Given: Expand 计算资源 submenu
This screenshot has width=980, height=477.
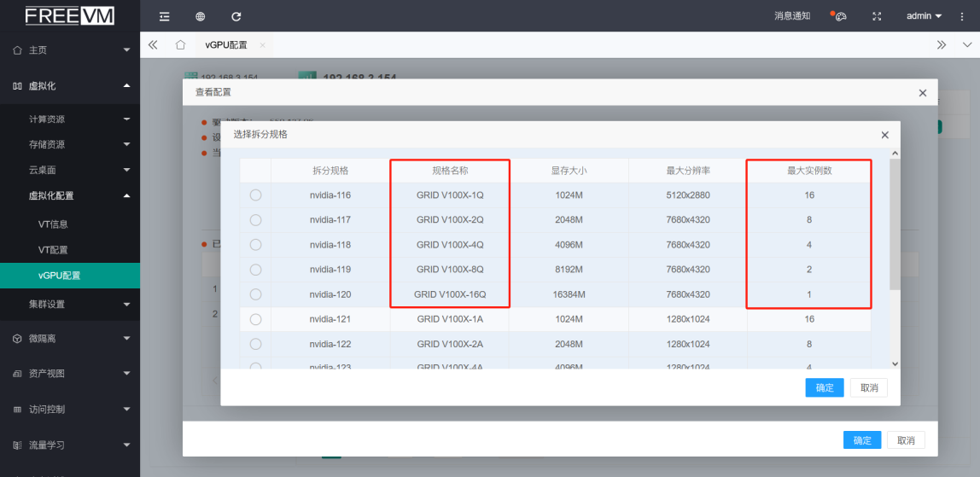Looking at the screenshot, I should 70,119.
